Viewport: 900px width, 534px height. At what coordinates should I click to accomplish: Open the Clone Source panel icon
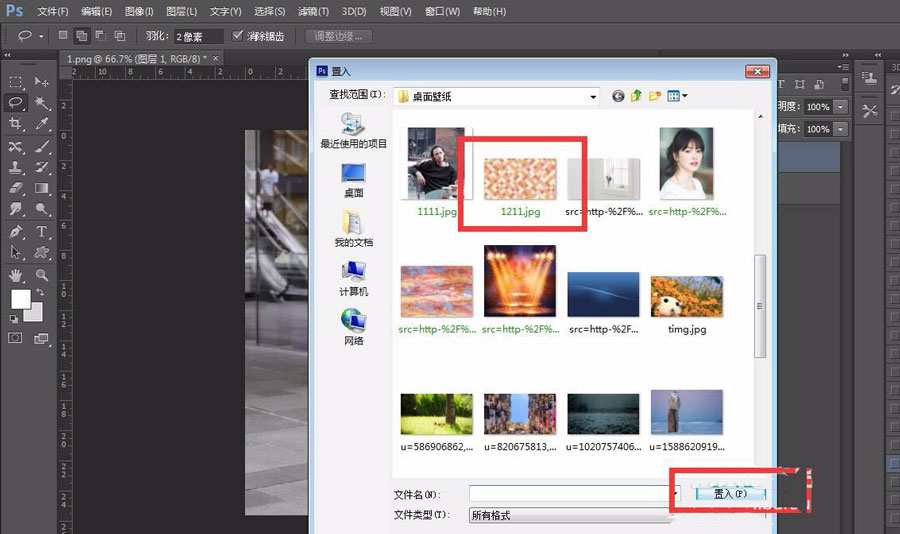[870, 78]
